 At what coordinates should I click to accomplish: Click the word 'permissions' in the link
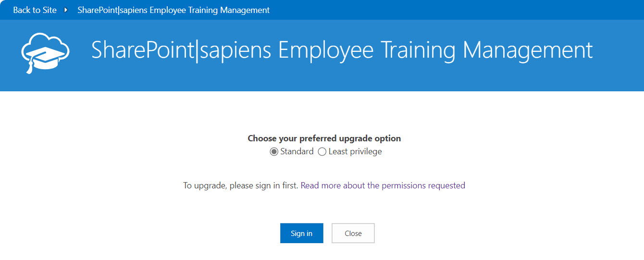tap(404, 185)
